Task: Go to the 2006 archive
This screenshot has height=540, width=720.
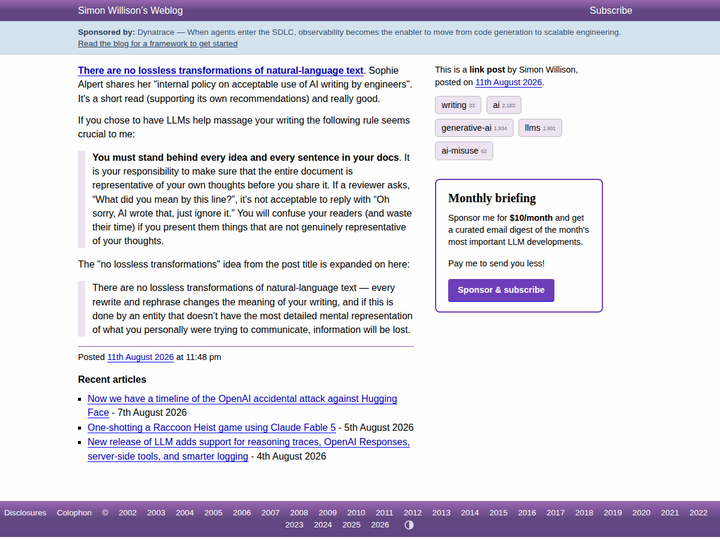Action: click(x=242, y=513)
